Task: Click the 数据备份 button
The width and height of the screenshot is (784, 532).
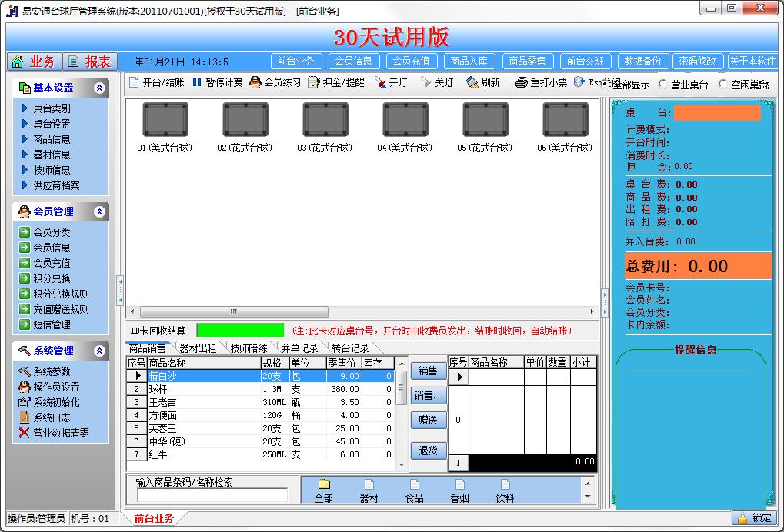Action: 642,62
